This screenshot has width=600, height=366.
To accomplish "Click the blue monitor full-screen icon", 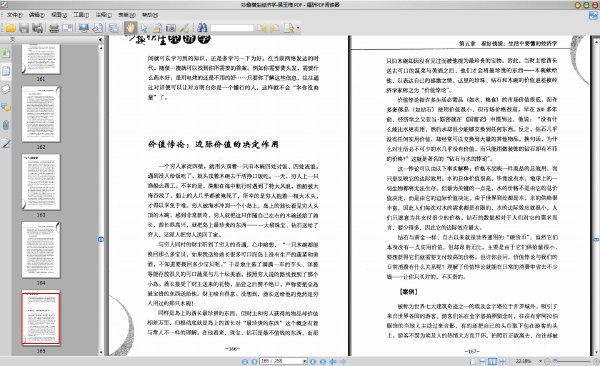I will [x=84, y=28].
